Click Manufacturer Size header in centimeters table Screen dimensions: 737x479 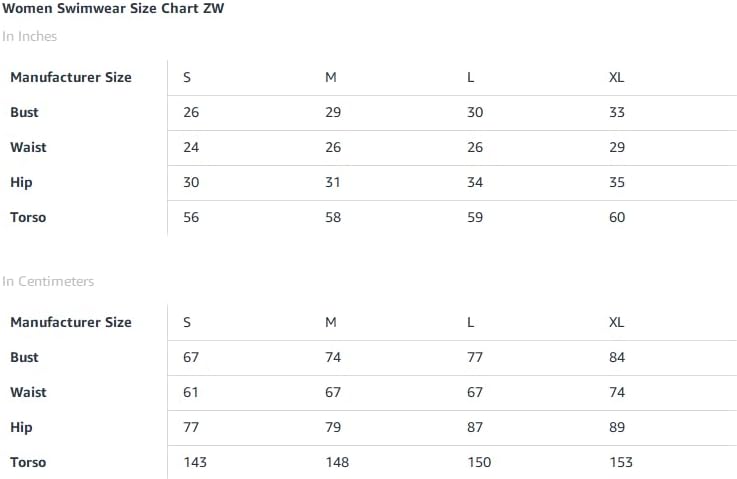coord(71,322)
